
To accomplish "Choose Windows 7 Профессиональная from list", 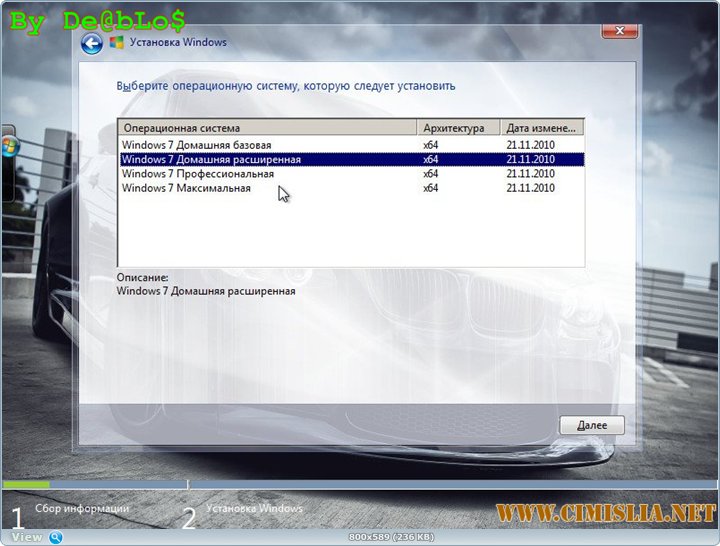I will pyautogui.click(x=198, y=173).
